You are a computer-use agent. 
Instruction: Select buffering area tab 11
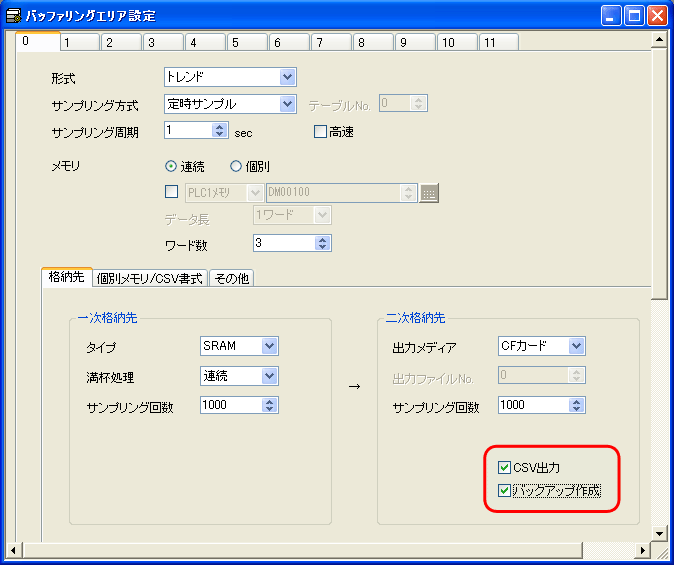489,43
